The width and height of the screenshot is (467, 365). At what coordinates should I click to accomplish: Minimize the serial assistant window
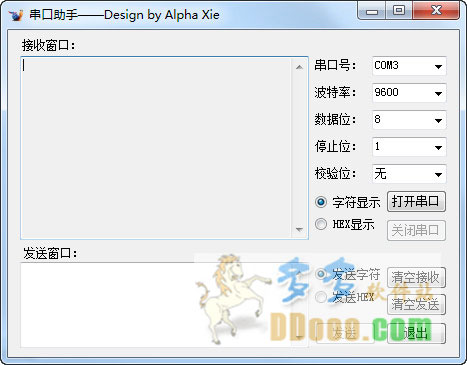click(x=372, y=11)
